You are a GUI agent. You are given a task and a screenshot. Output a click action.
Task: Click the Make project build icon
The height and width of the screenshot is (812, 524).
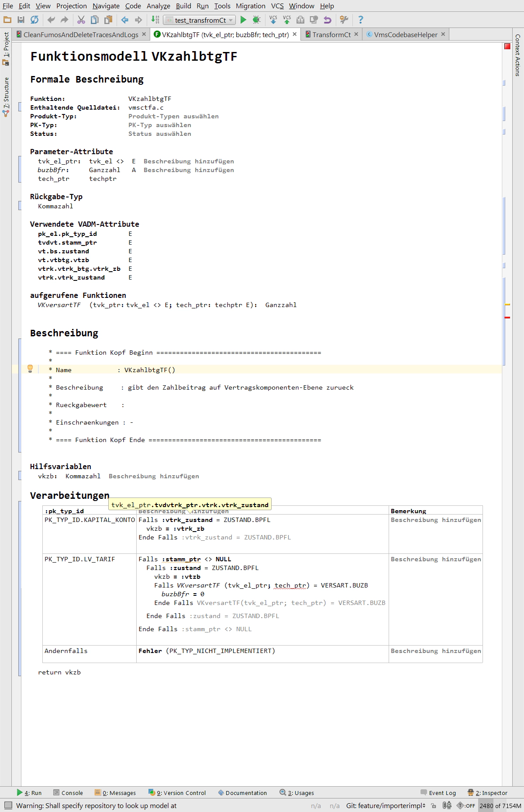[x=155, y=20]
